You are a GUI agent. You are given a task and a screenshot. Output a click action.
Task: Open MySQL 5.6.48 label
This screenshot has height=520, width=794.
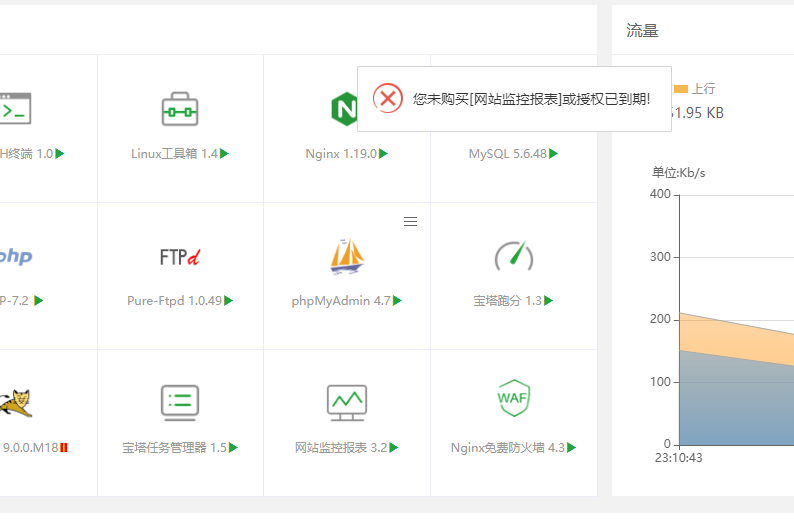508,153
